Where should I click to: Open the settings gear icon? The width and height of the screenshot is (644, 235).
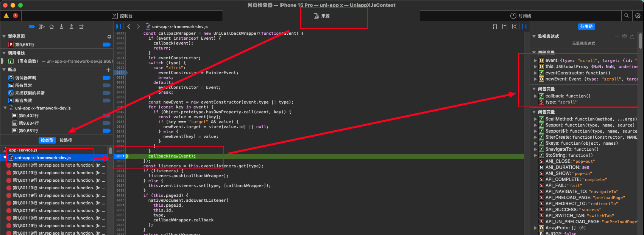pos(638,15)
